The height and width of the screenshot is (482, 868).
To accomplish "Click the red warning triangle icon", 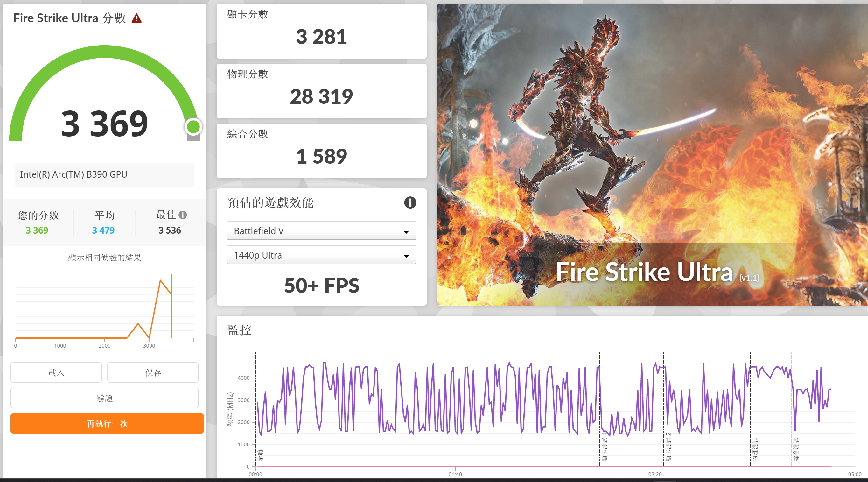I will tap(136, 18).
